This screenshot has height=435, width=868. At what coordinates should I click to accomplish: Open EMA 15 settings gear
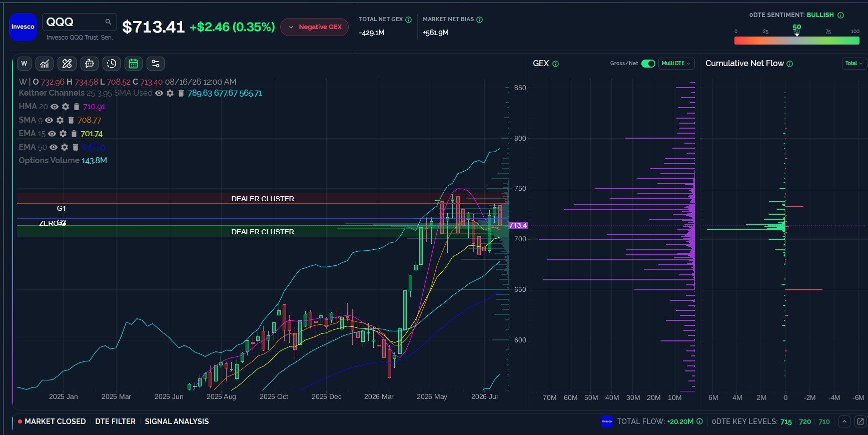[63, 134]
